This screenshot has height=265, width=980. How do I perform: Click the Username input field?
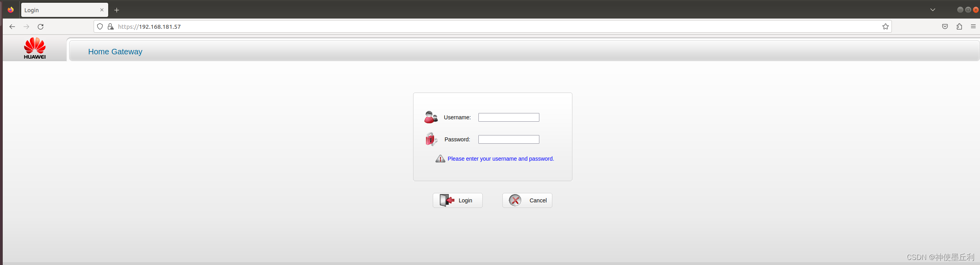click(x=509, y=117)
